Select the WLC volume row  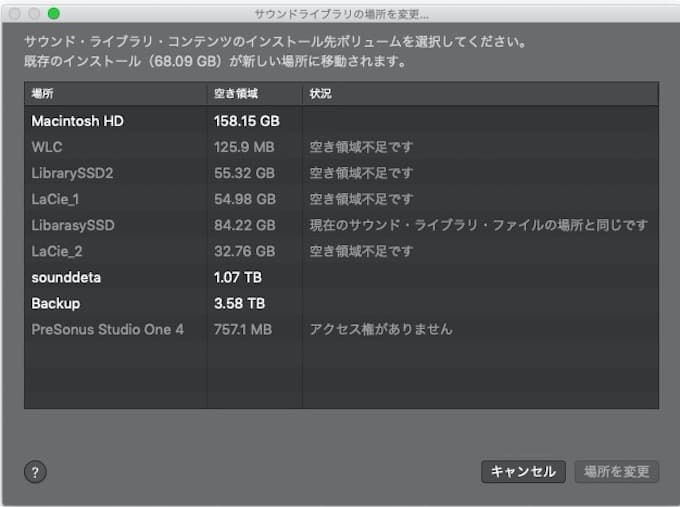[341, 147]
